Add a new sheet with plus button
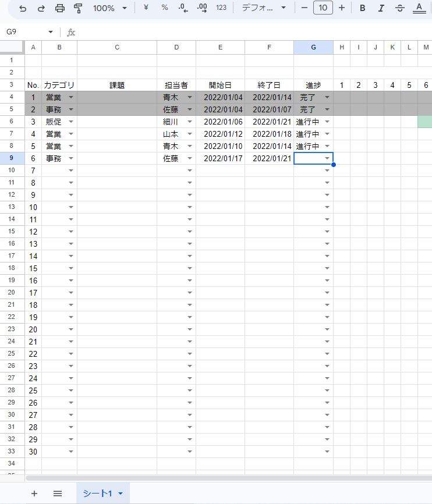 [x=34, y=494]
